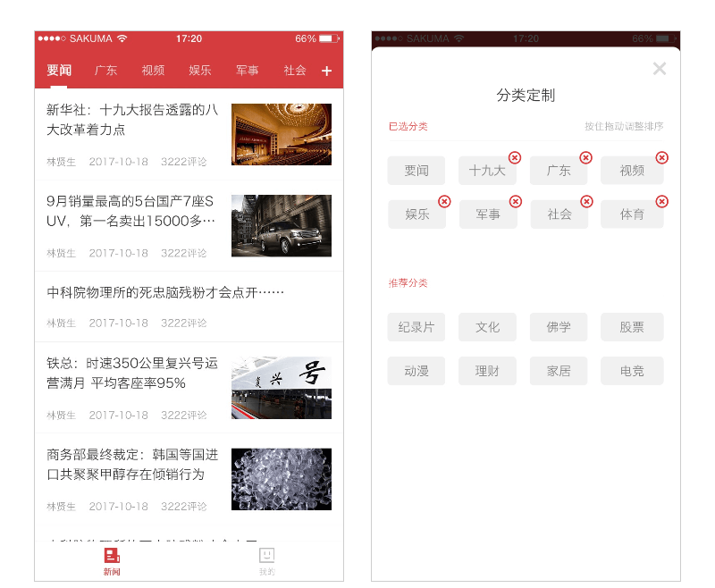The width and height of the screenshot is (715, 588).
Task: Add the 理财 recommended category
Action: [x=487, y=371]
